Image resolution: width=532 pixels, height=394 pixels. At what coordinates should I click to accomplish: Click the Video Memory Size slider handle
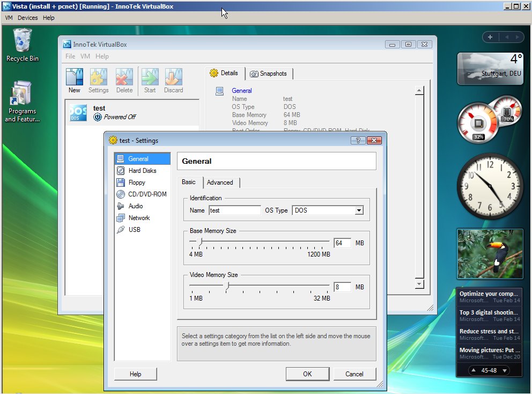227,286
